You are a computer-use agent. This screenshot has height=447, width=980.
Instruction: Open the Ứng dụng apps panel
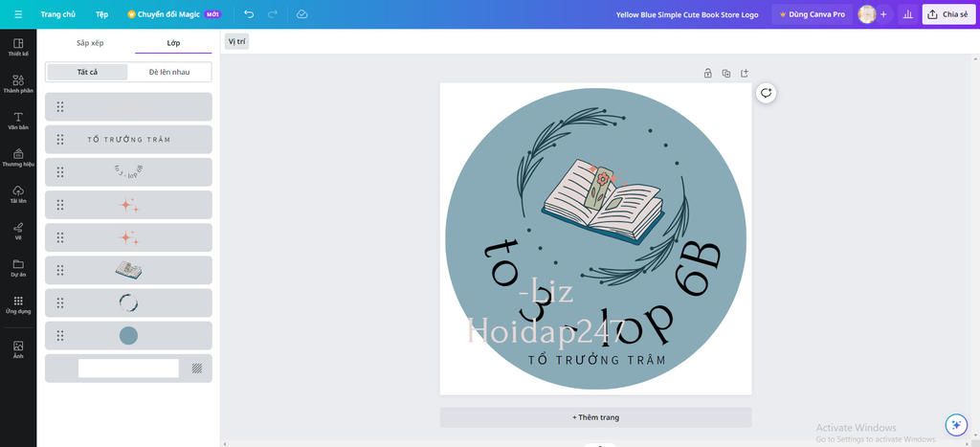pyautogui.click(x=18, y=304)
